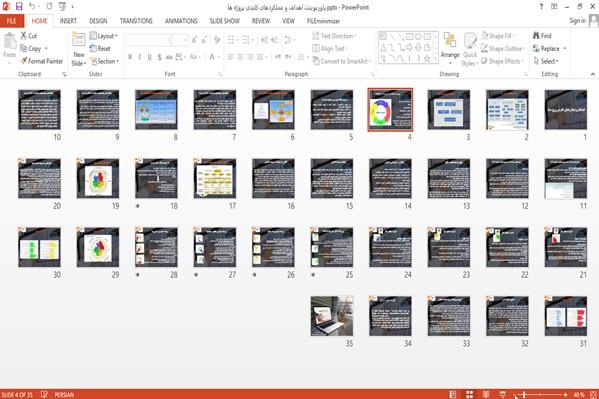The height and width of the screenshot is (399, 599).
Task: Start Slide Show from status bar icon
Action: click(x=503, y=394)
